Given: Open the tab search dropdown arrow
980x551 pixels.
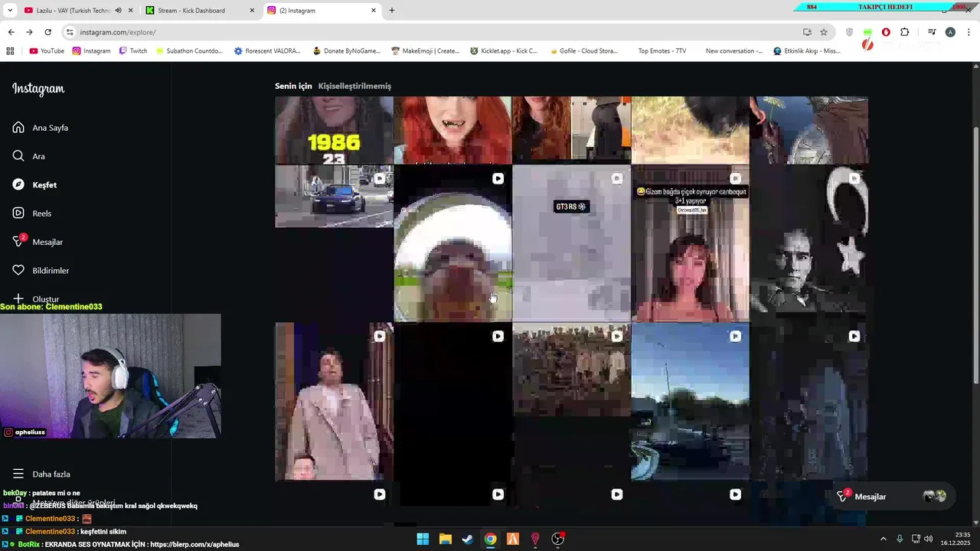Looking at the screenshot, I should coord(10,11).
